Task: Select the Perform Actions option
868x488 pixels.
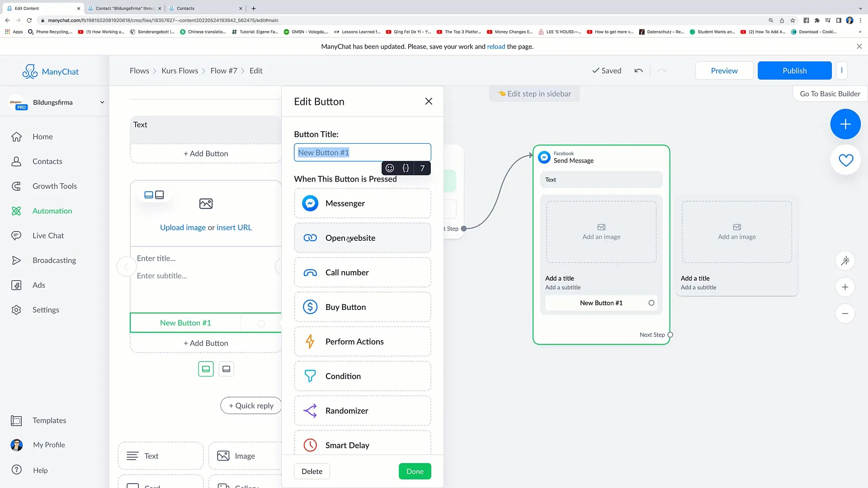Action: [x=362, y=342]
